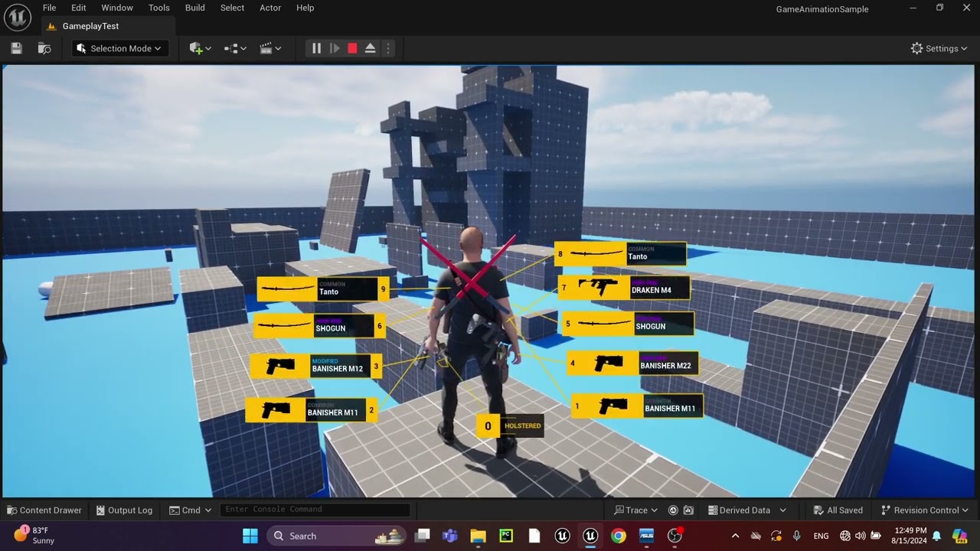Open the Build menu

coord(195,8)
